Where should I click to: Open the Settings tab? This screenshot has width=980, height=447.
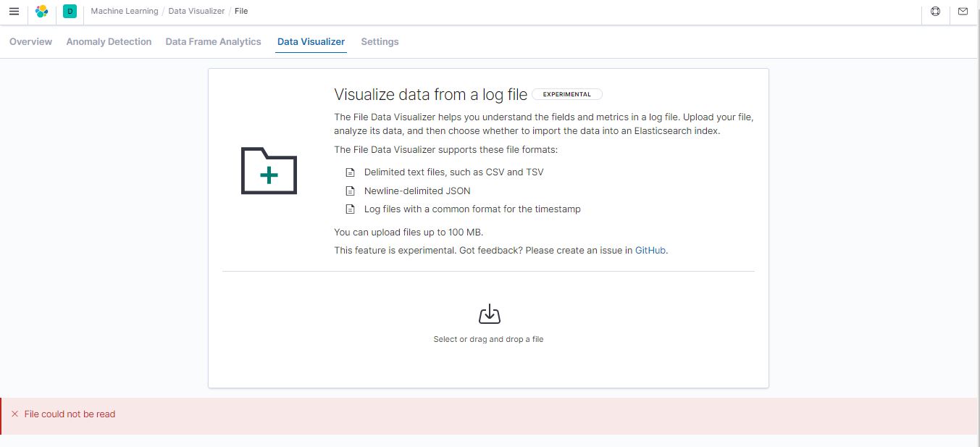[380, 41]
